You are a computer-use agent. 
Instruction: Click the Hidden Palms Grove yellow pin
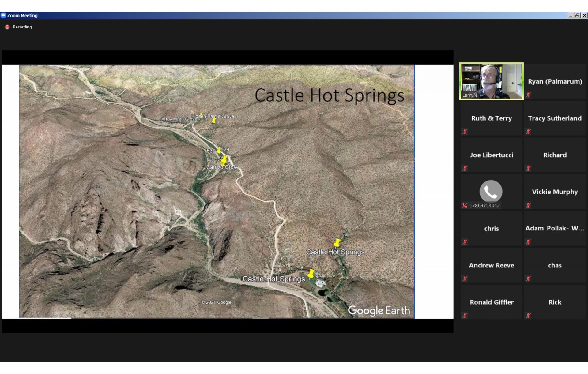pyautogui.click(x=214, y=121)
